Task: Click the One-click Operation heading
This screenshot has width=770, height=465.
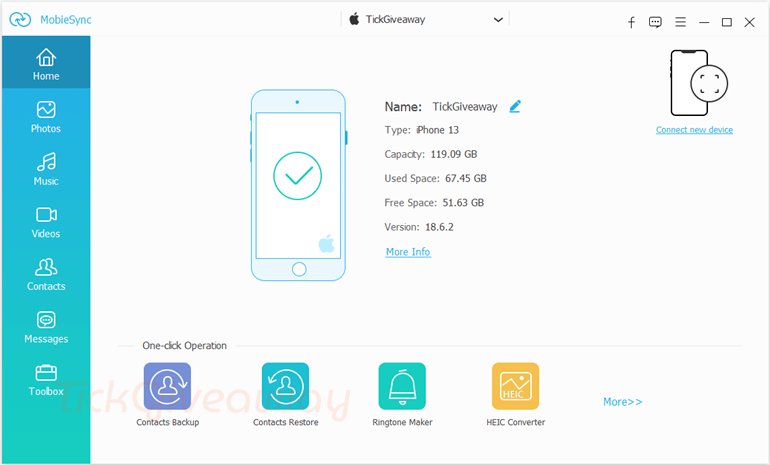Action: (185, 346)
